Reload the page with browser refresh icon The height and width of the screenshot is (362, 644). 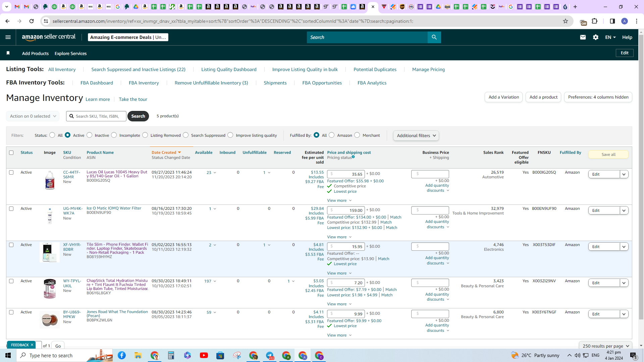[x=32, y=21]
